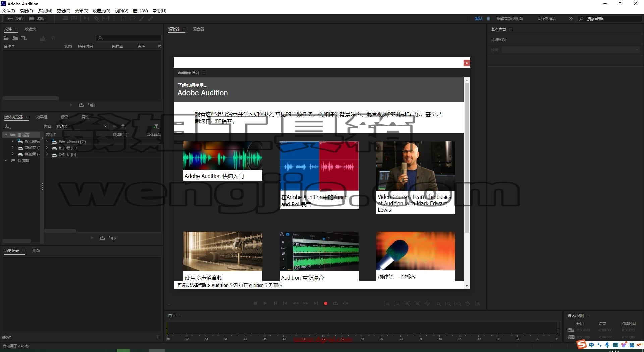The width and height of the screenshot is (644, 352).
Task: Select the Marquee Selection tool
Action: (x=123, y=19)
